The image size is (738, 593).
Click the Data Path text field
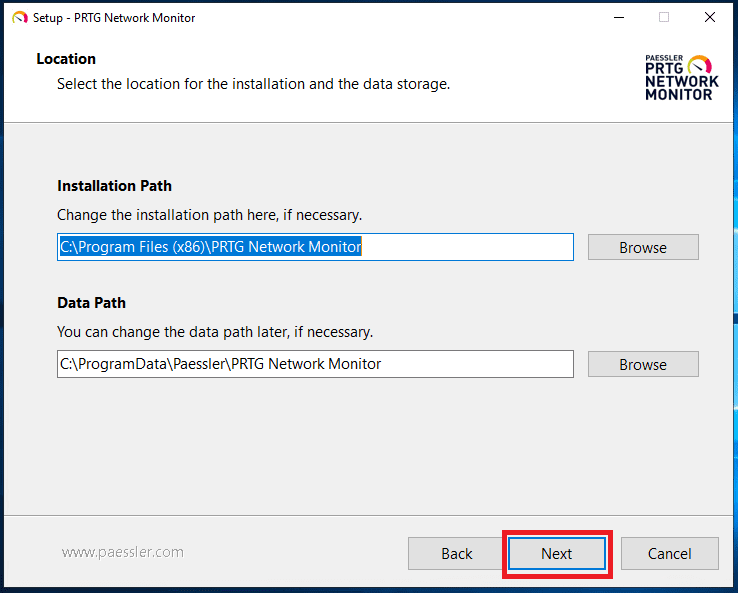coord(315,364)
